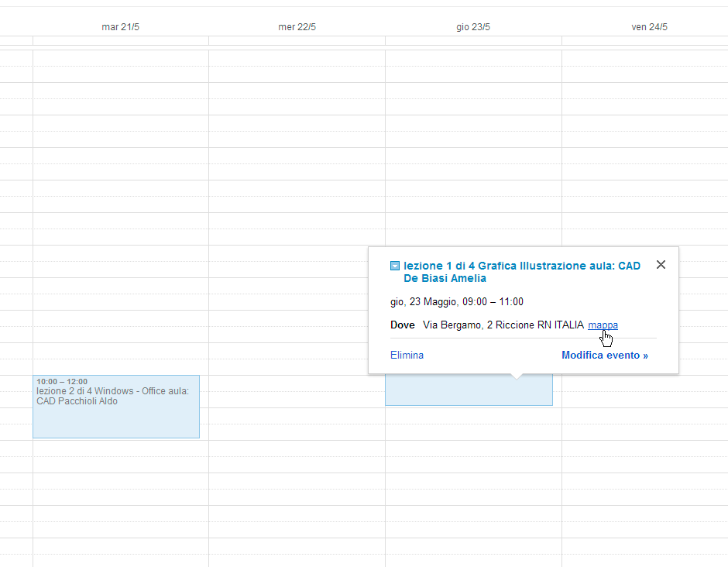Select the 'ven 24/5' day header

coord(649,27)
